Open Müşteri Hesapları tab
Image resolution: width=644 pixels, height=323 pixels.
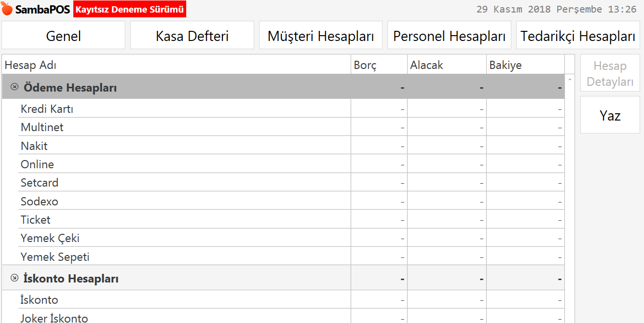coord(321,35)
